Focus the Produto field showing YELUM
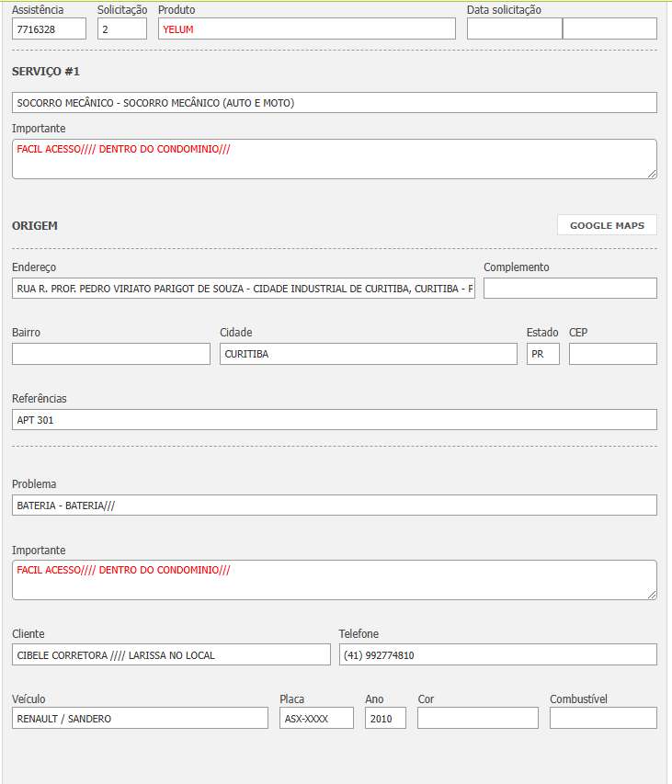672x784 pixels. pyautogui.click(x=306, y=28)
